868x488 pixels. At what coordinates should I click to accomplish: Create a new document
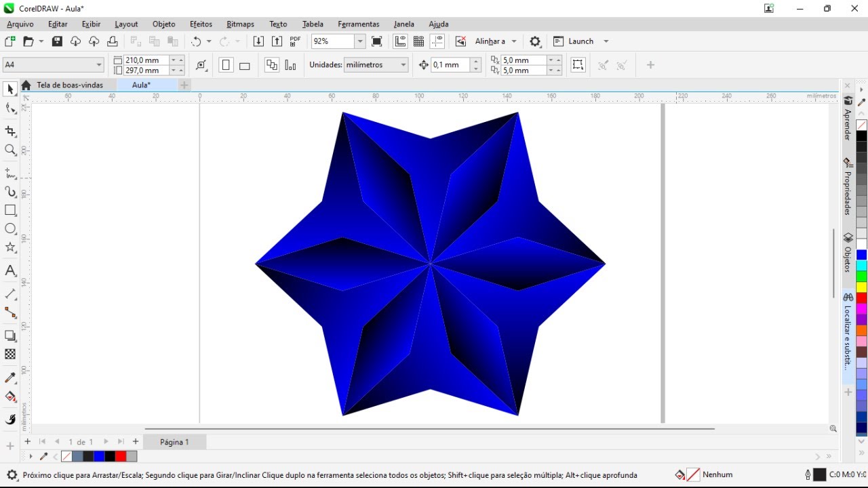(x=10, y=41)
